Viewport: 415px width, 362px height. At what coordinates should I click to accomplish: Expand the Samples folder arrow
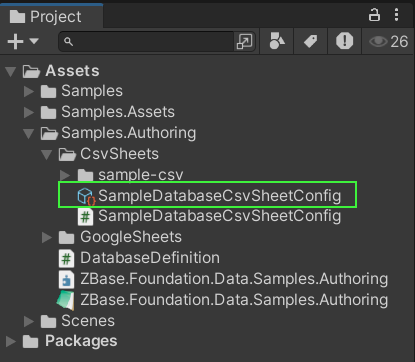(29, 91)
